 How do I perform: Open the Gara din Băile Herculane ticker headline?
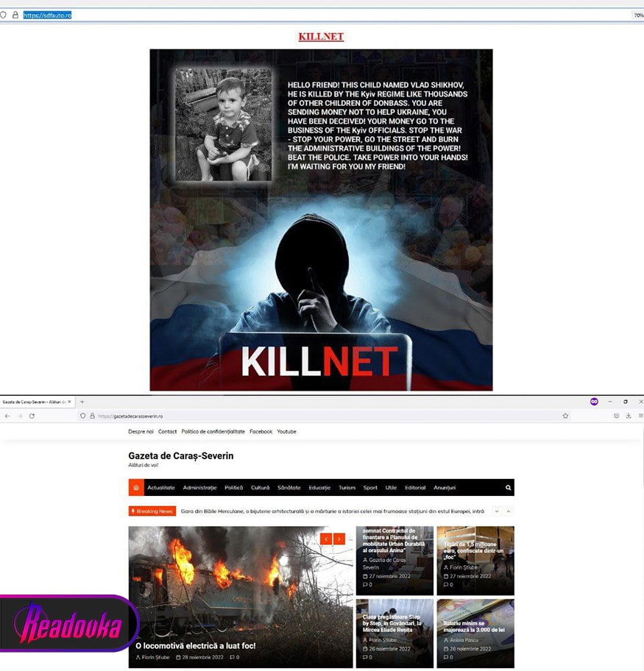(332, 511)
